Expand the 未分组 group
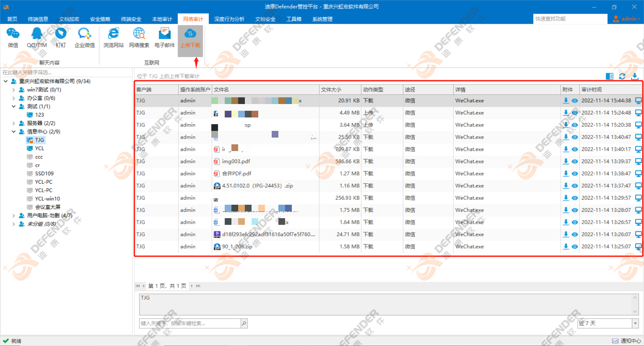 [x=13, y=224]
